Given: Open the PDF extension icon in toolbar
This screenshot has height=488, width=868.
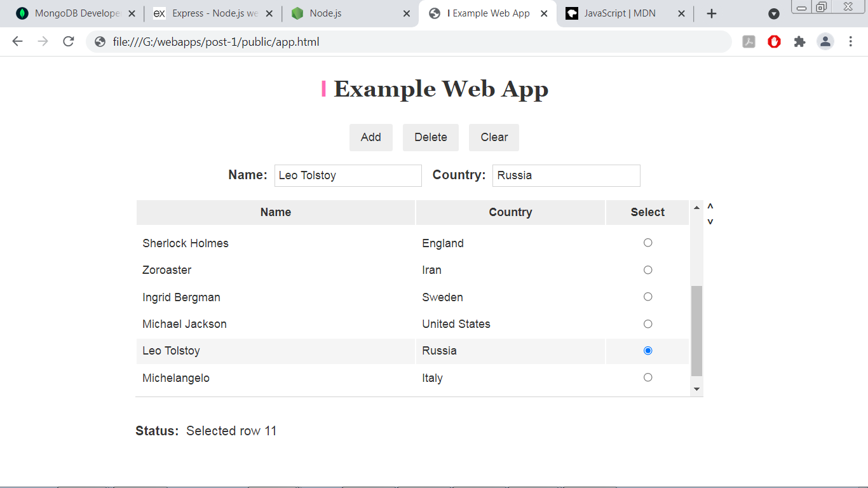Looking at the screenshot, I should click(x=749, y=42).
